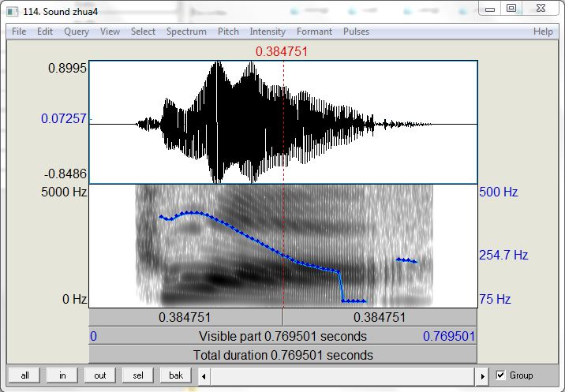Screen dimensions: 565x392
Task: Open the View menu
Action: (x=110, y=32)
